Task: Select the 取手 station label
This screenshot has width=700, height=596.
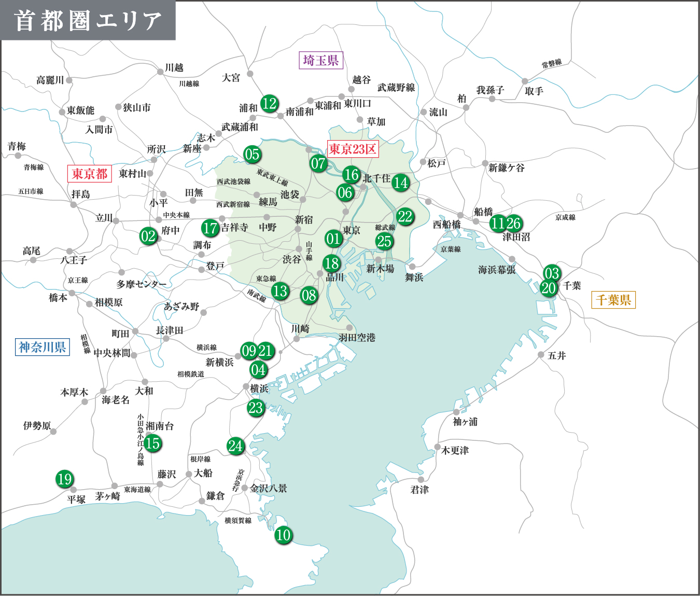Action: [534, 91]
